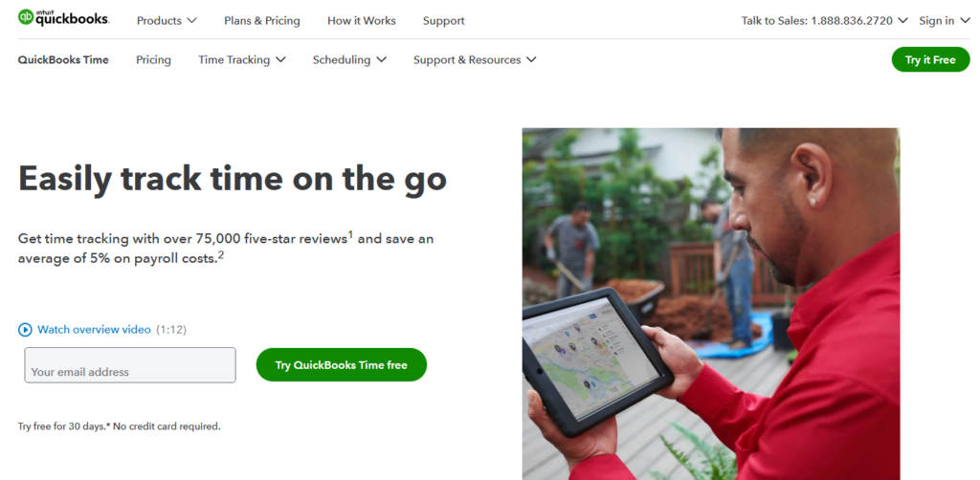
Task: Open the Sign in dropdown
Action: point(945,21)
